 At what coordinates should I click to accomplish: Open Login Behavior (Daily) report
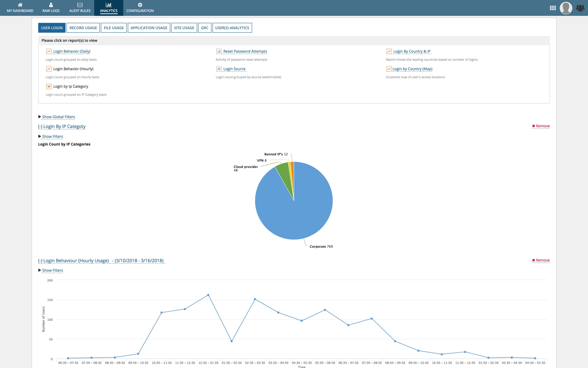click(x=72, y=51)
